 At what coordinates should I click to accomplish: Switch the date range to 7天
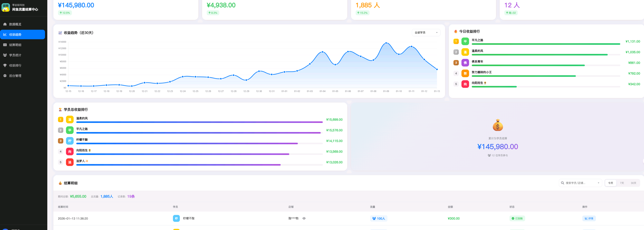pyautogui.click(x=622, y=183)
